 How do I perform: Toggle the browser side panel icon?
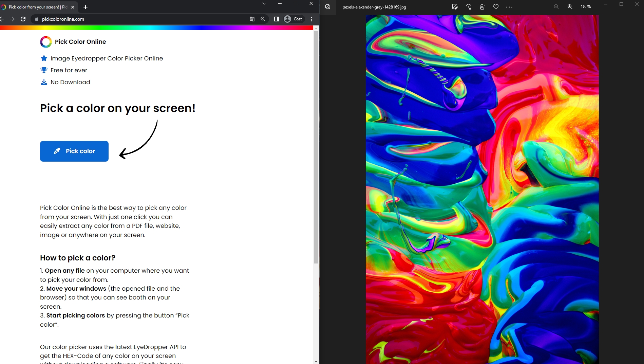[277, 19]
